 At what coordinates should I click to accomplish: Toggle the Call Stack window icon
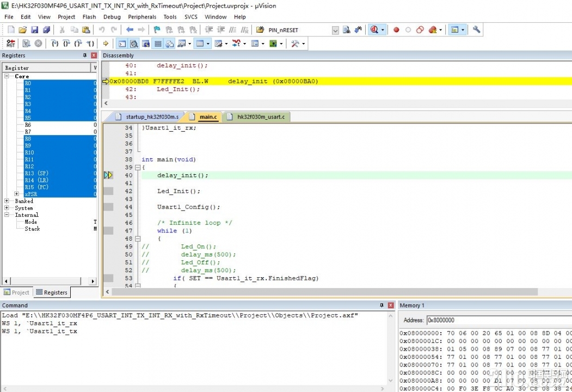[170, 44]
